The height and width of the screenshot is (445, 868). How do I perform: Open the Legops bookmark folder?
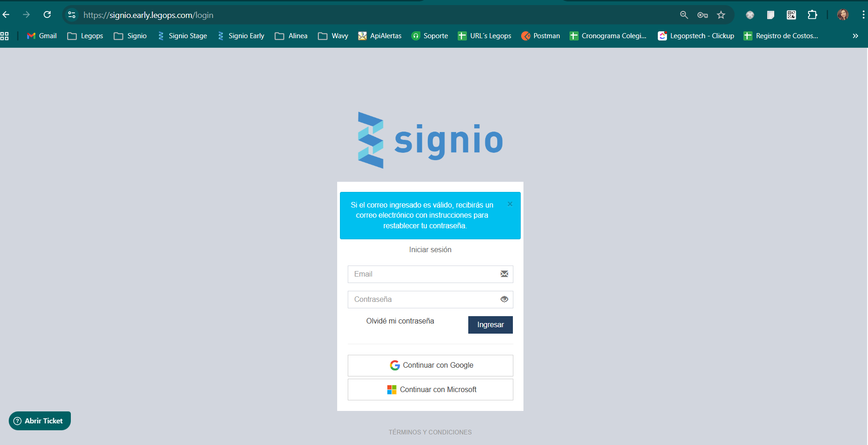85,36
